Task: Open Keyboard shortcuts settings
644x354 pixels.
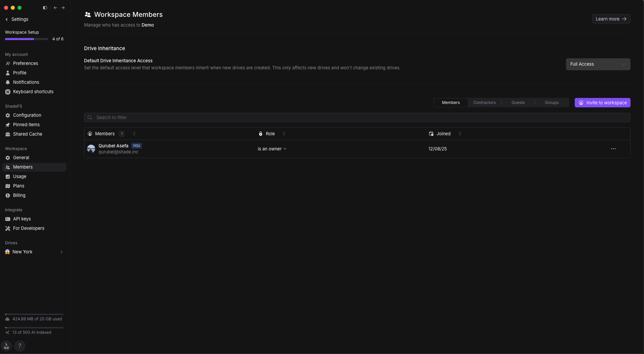Action: click(x=33, y=92)
